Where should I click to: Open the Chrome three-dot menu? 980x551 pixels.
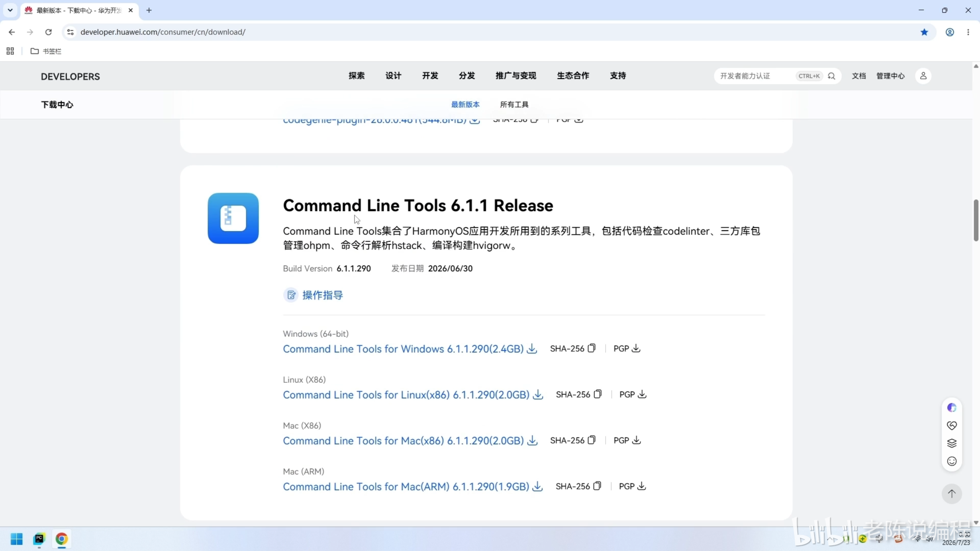[968, 32]
